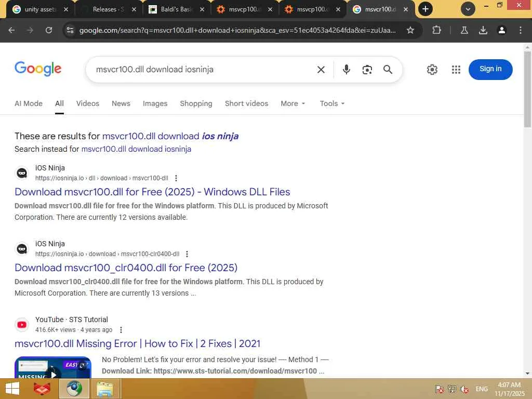This screenshot has width=532, height=399.
Task: Search by image with the camera icon
Action: tap(367, 70)
